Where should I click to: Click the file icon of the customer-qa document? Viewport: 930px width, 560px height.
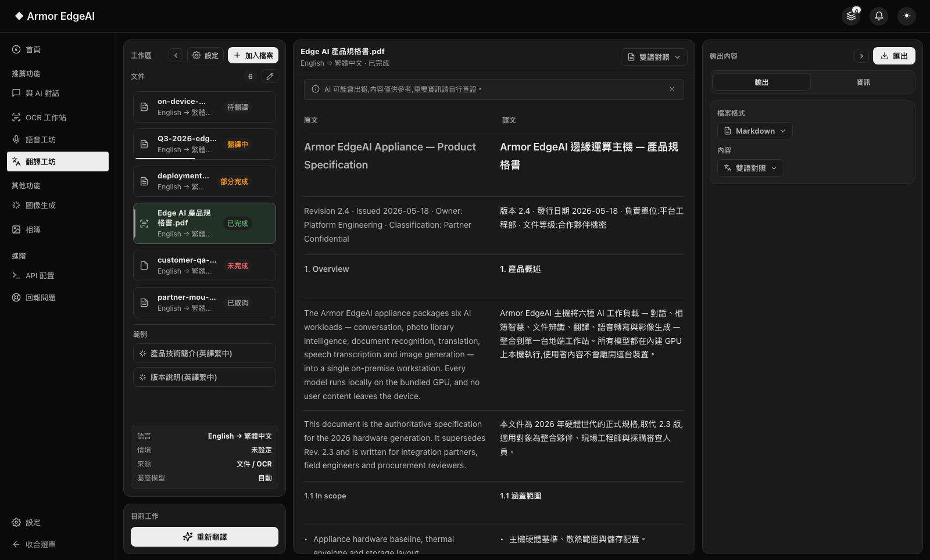(144, 265)
